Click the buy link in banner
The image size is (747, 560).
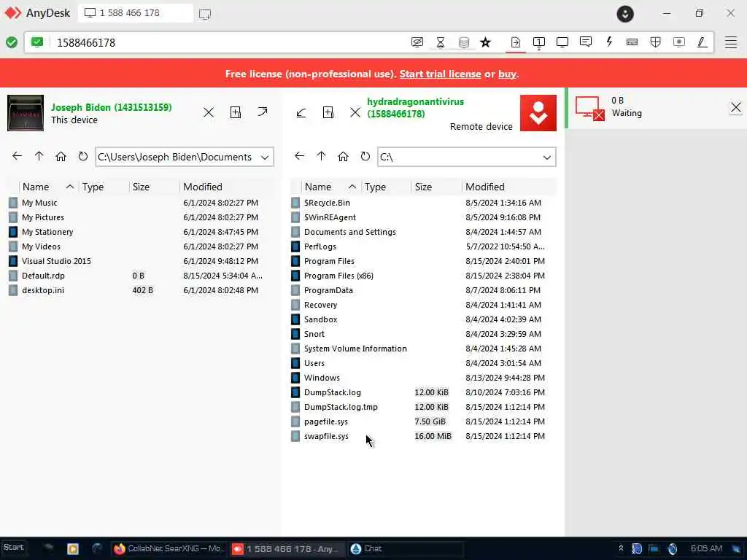point(507,74)
